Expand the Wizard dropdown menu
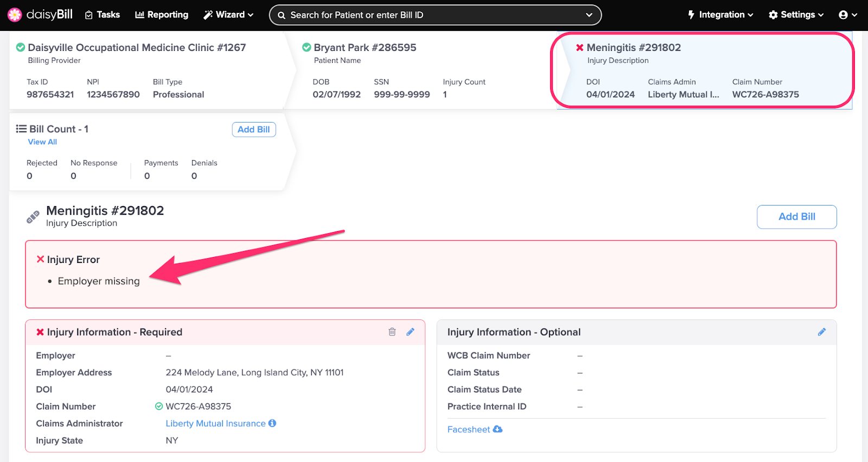This screenshot has width=868, height=462. click(x=228, y=15)
